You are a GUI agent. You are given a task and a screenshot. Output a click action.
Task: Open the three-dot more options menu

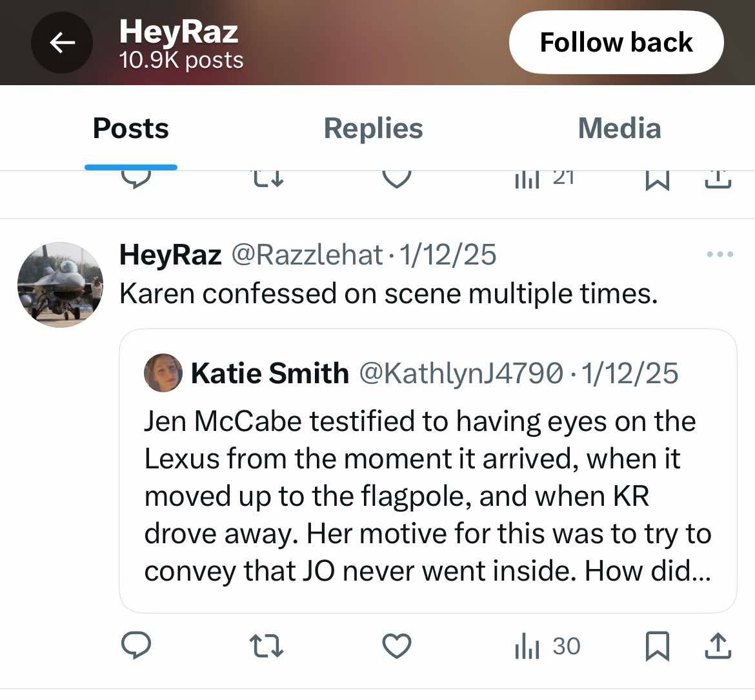coord(720,254)
